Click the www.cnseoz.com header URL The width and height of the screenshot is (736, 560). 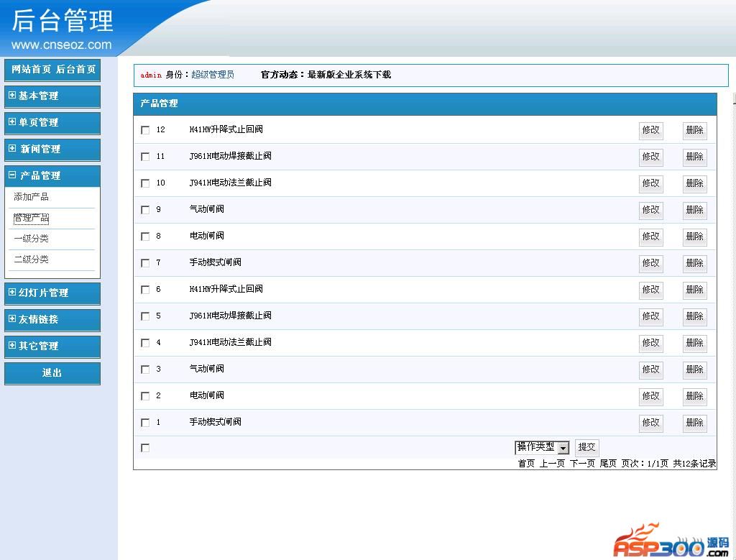point(62,45)
